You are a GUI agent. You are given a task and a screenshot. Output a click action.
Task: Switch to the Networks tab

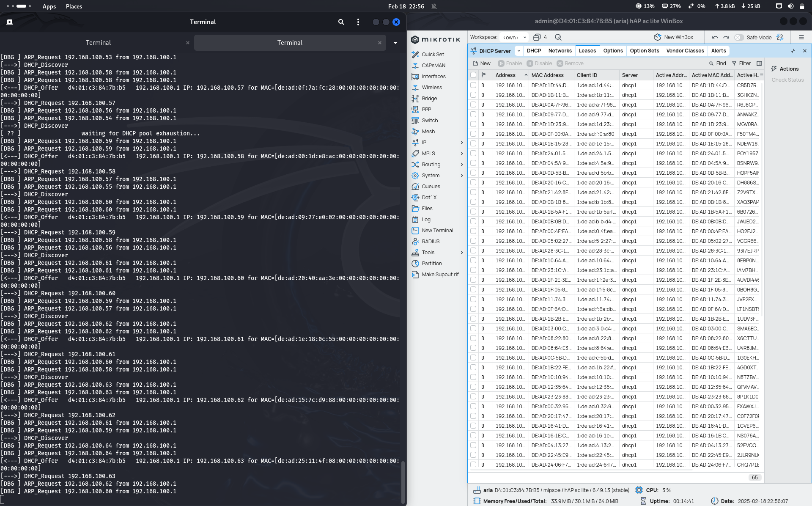tap(560, 50)
